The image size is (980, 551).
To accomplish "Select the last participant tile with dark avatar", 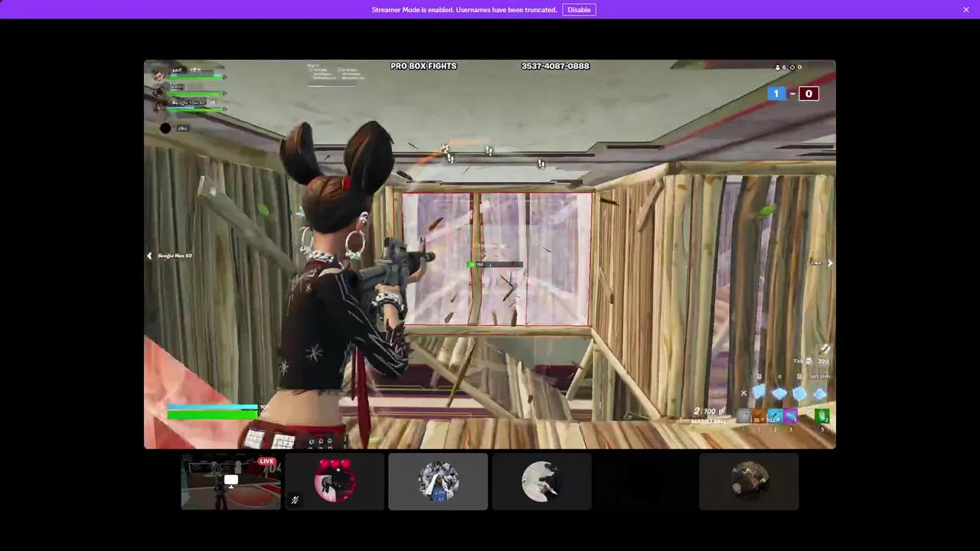I will 749,481.
